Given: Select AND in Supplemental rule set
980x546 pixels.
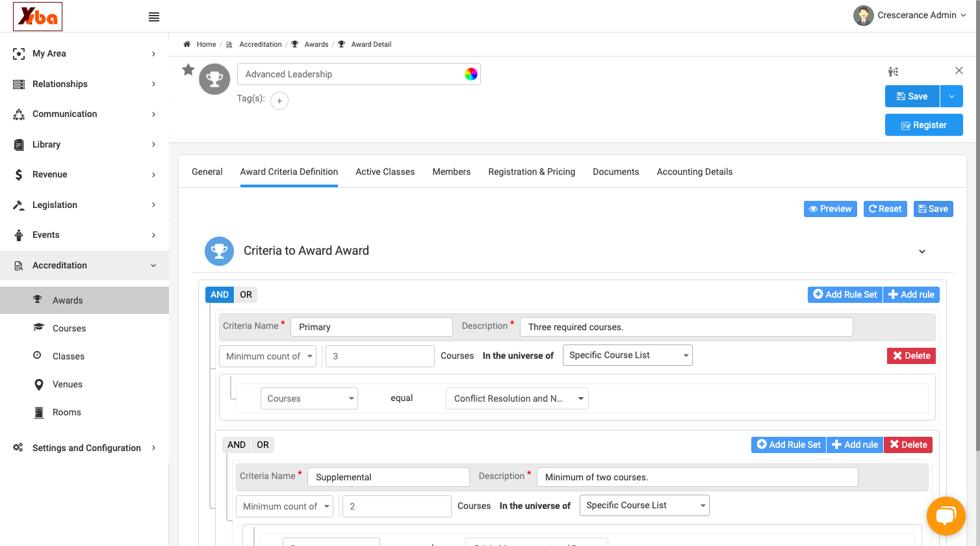Looking at the screenshot, I should point(237,445).
